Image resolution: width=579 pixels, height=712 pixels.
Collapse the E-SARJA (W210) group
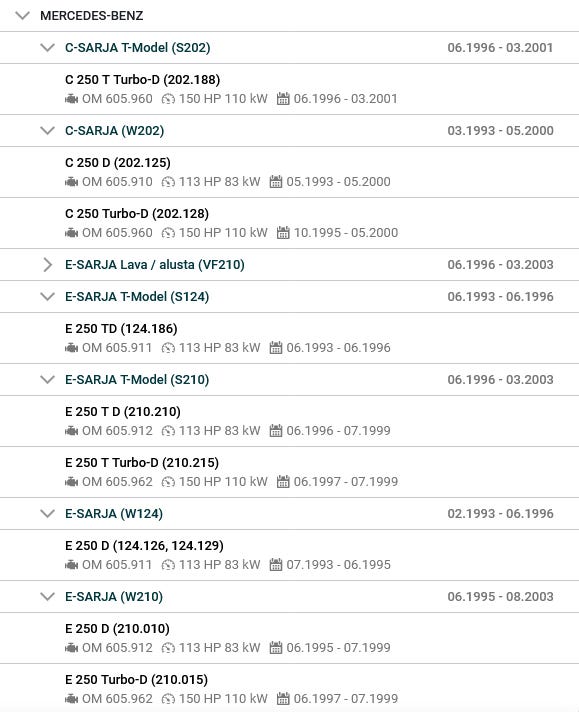pyautogui.click(x=47, y=597)
